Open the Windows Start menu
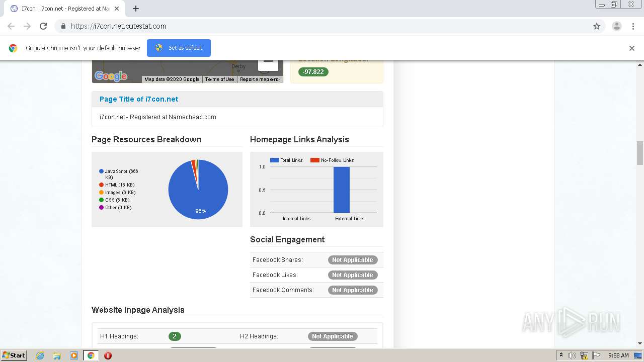The width and height of the screenshot is (644, 362). pos(14,355)
